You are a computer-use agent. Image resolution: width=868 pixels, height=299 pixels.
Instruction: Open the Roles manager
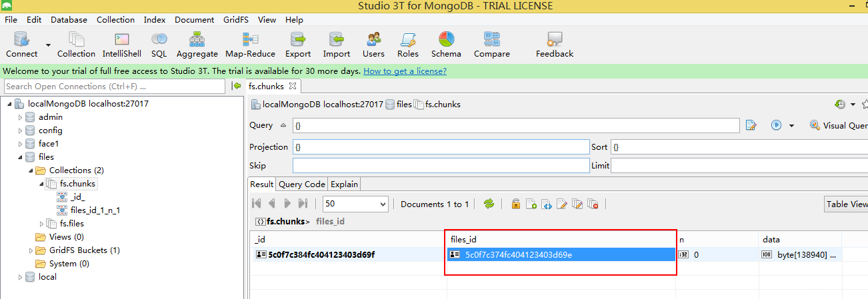408,45
